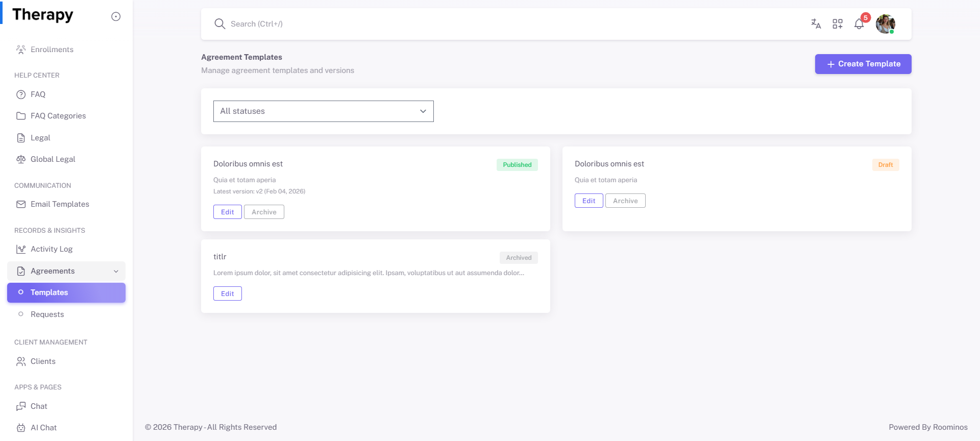Select the Requests submenu item
The height and width of the screenshot is (441, 980).
[x=66, y=314]
